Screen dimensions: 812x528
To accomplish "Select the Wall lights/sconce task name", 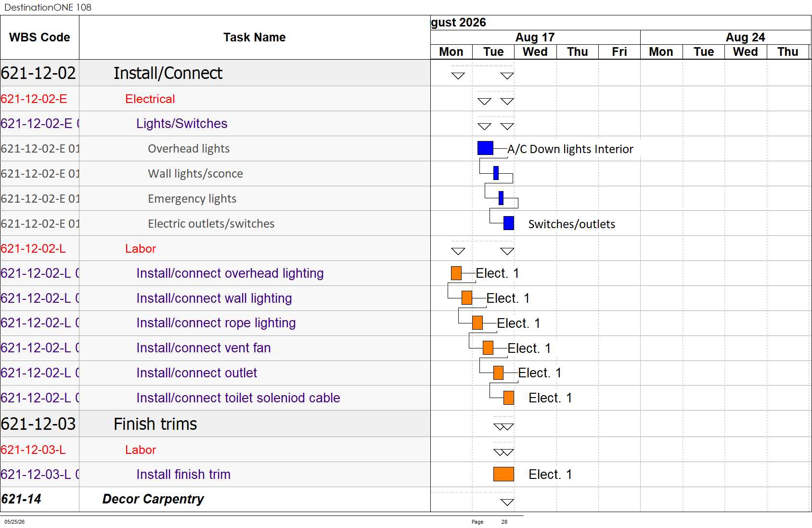I will [x=195, y=174].
